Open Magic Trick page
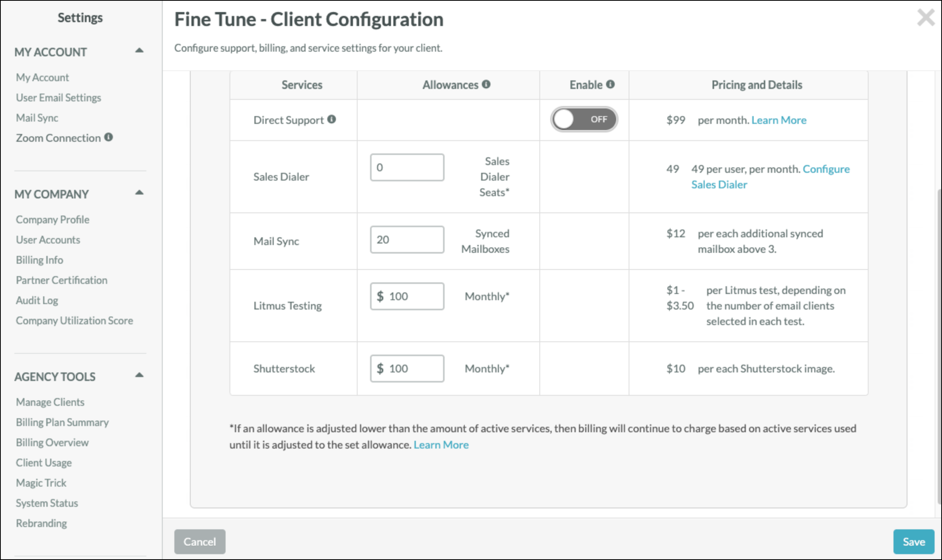 [x=41, y=483]
